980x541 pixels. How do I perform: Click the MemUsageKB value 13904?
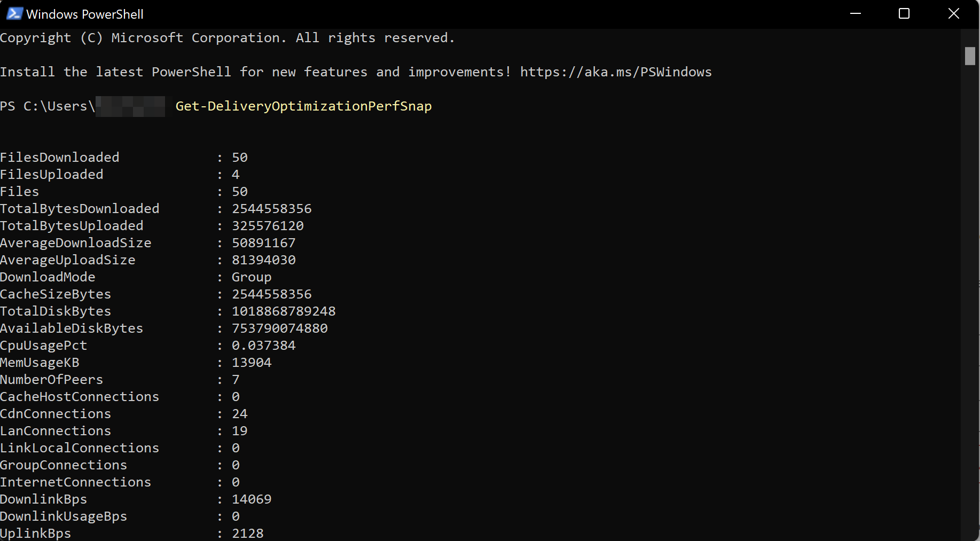252,363
